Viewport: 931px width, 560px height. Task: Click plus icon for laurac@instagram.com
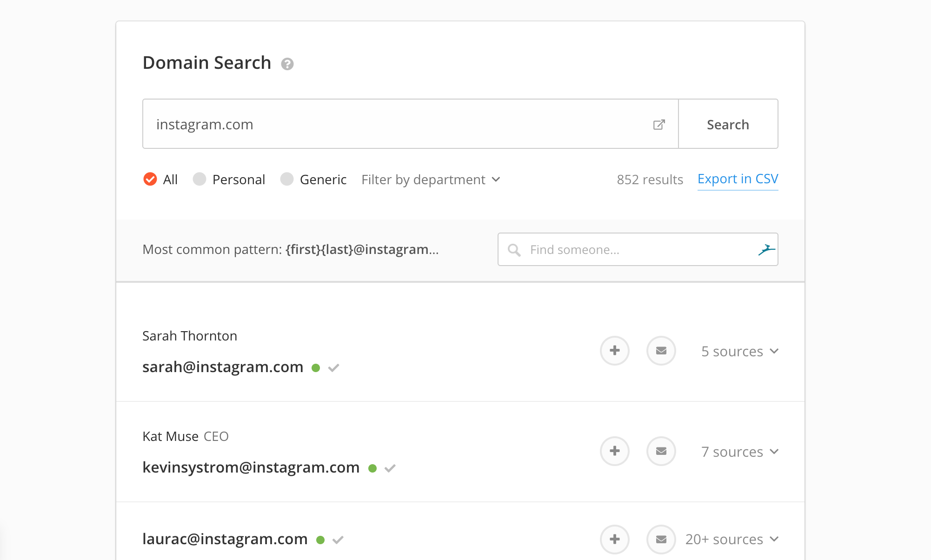tap(614, 539)
